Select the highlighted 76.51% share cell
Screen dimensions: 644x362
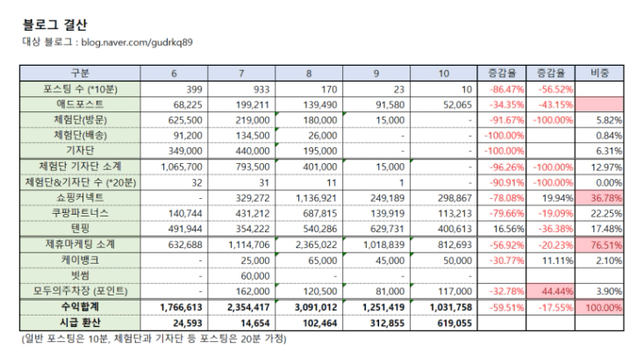point(599,245)
